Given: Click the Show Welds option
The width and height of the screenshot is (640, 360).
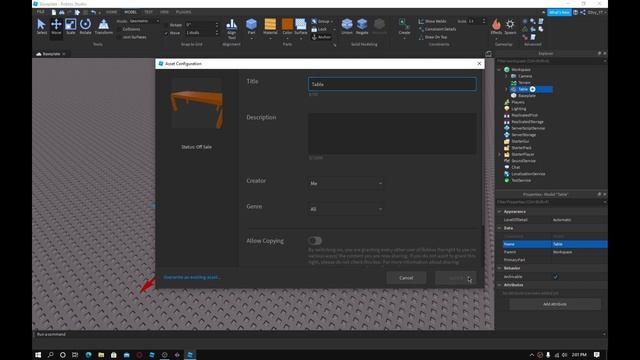Looking at the screenshot, I should (432, 21).
